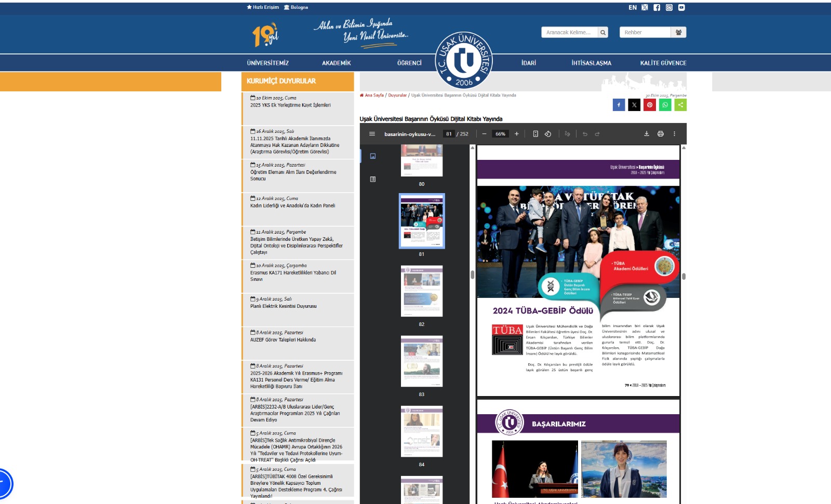Open 2025 YKS Ek Yerleştirme announcement

pyautogui.click(x=290, y=105)
